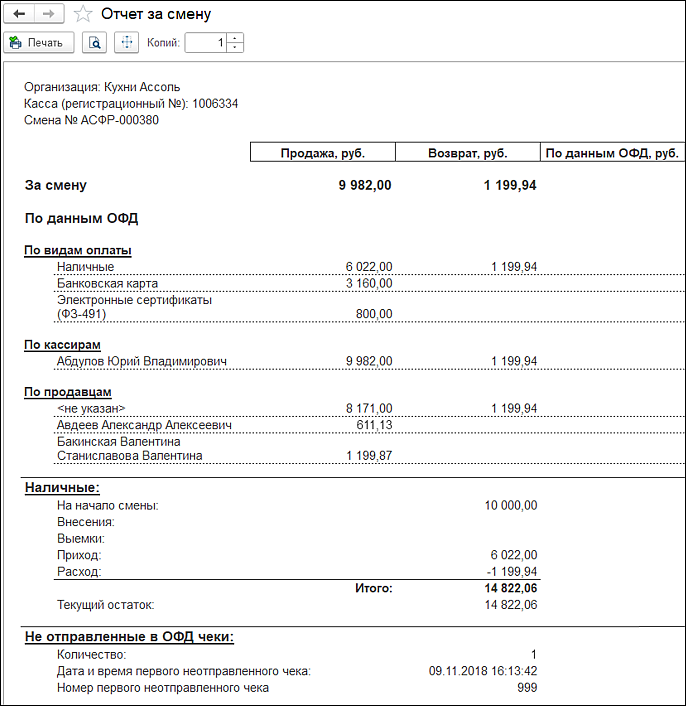Click the Итого cash total 14 822,06
The width and height of the screenshot is (686, 706).
point(511,588)
